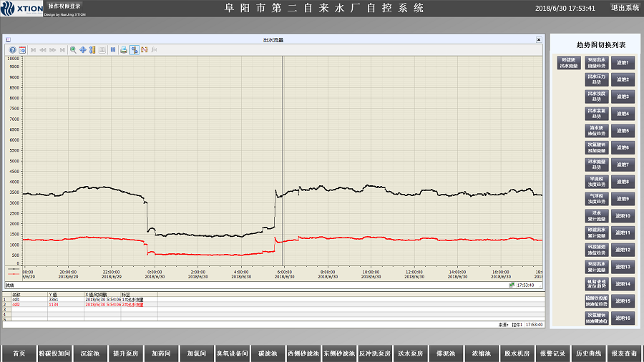The image size is (644, 362).
Task: Switch to 提升泵房 page
Action: point(126,353)
